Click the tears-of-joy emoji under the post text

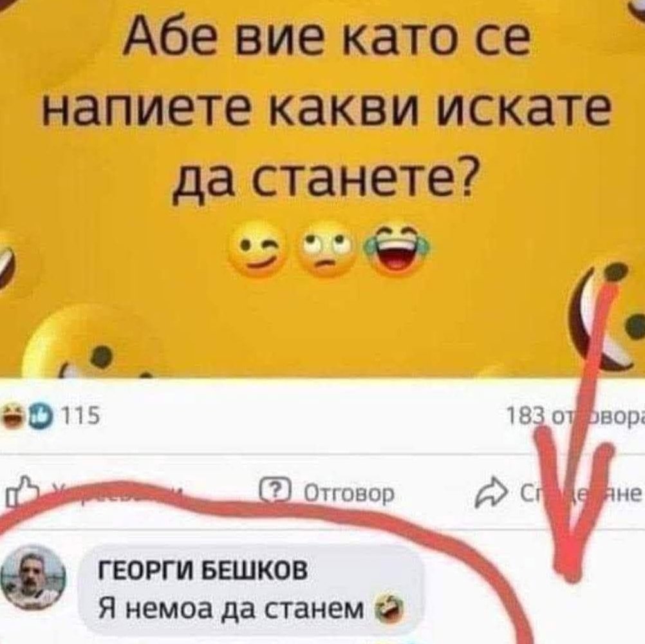[x=396, y=248]
